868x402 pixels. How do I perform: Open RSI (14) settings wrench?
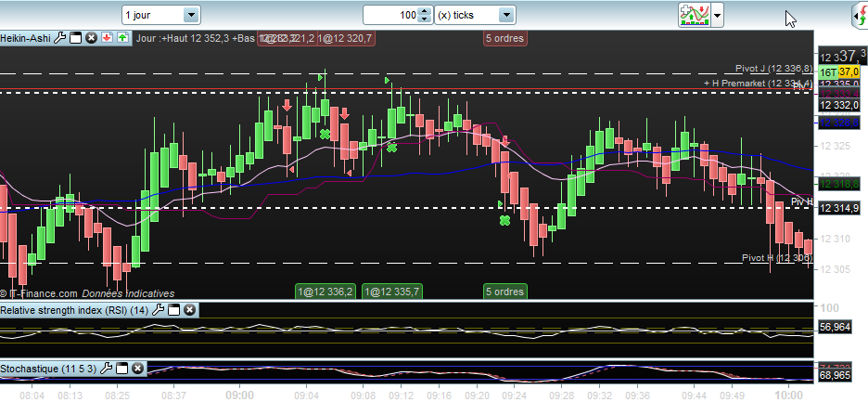159,310
